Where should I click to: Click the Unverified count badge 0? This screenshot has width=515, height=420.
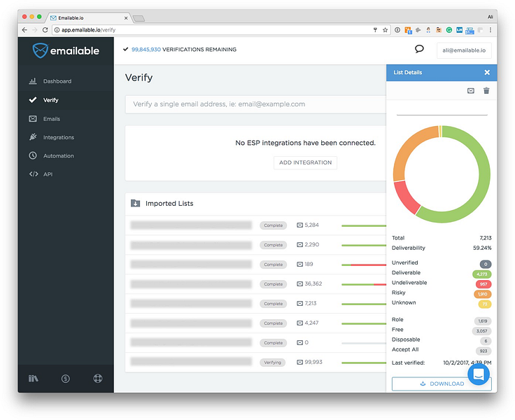point(486,264)
